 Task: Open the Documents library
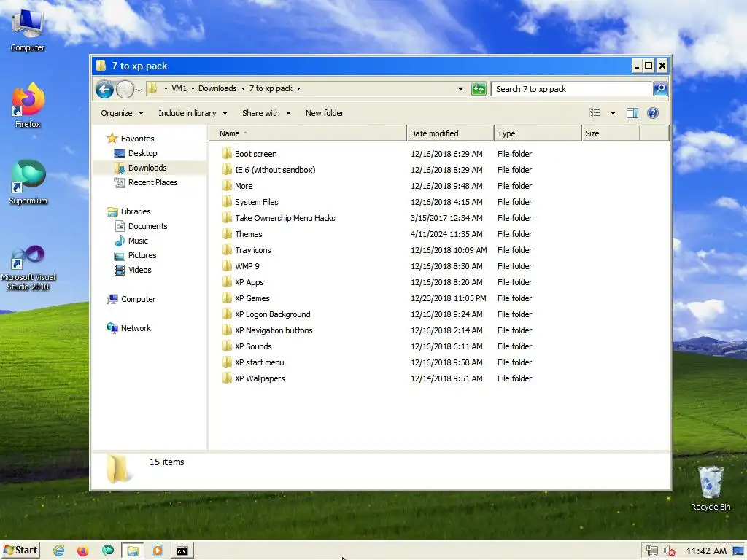coord(147,226)
